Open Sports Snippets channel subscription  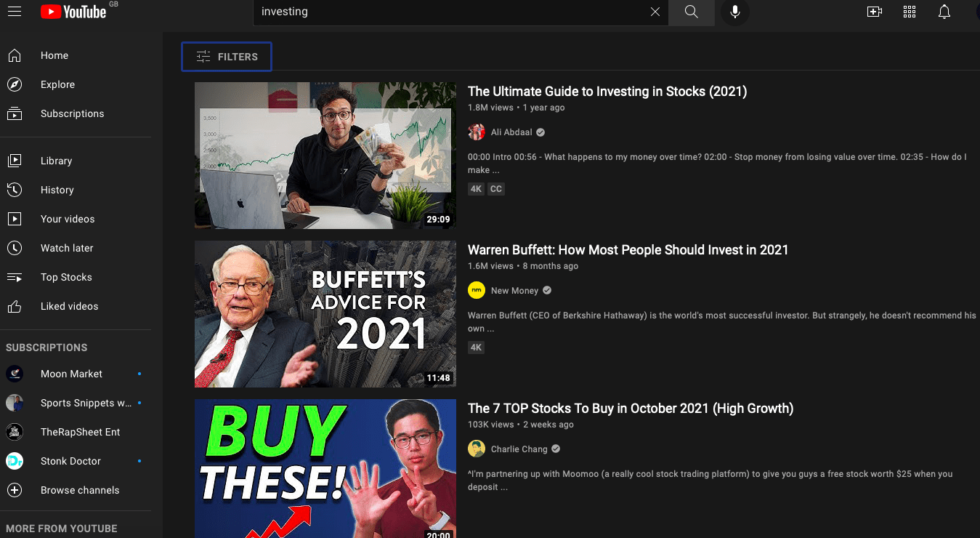pyautogui.click(x=76, y=403)
